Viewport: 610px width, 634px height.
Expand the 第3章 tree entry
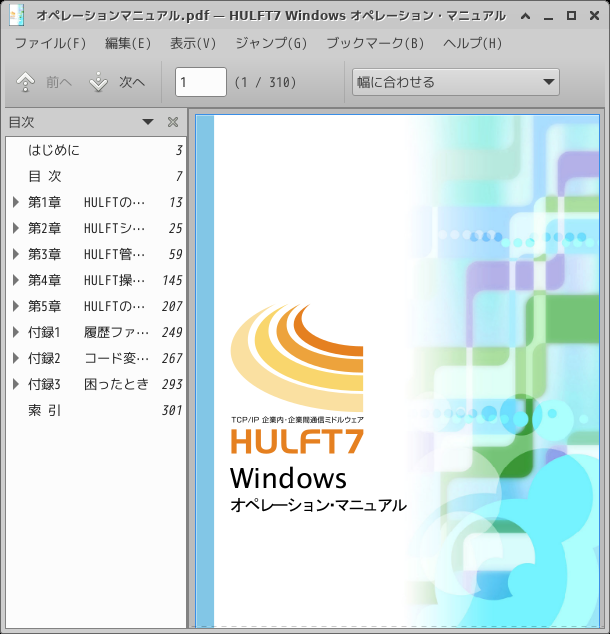pos(16,254)
